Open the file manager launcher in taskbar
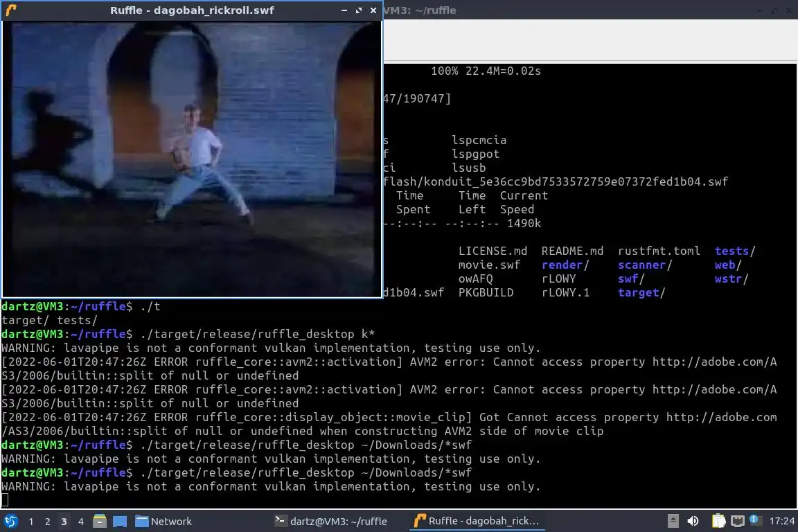The width and height of the screenshot is (798, 532). coord(100,521)
